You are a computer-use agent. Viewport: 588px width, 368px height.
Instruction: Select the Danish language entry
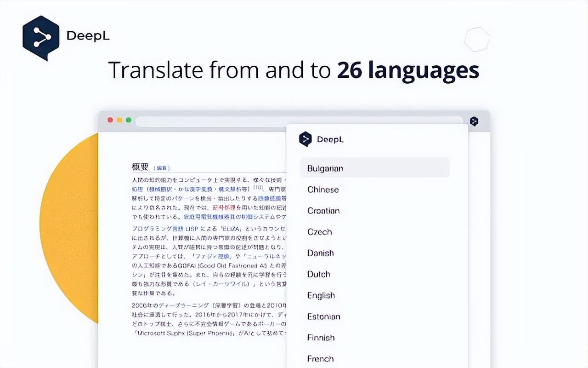click(320, 253)
